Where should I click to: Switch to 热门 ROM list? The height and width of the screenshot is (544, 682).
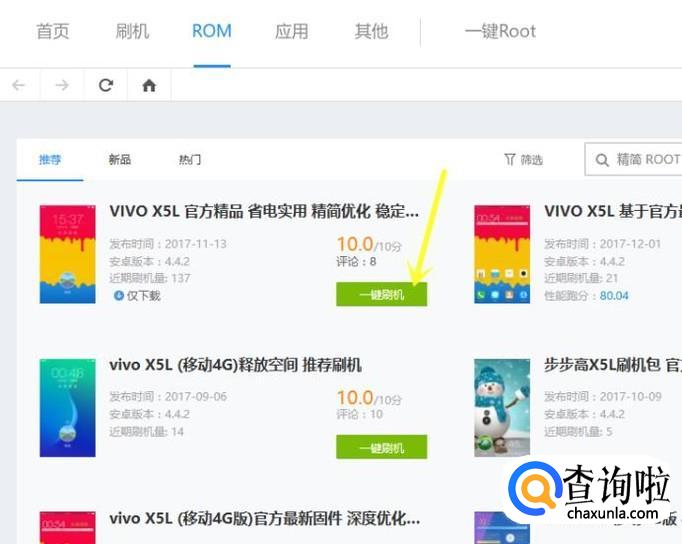190,160
